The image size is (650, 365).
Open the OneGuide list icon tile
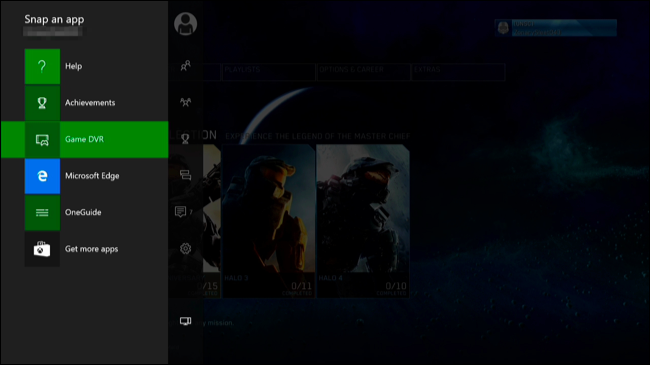(x=42, y=212)
